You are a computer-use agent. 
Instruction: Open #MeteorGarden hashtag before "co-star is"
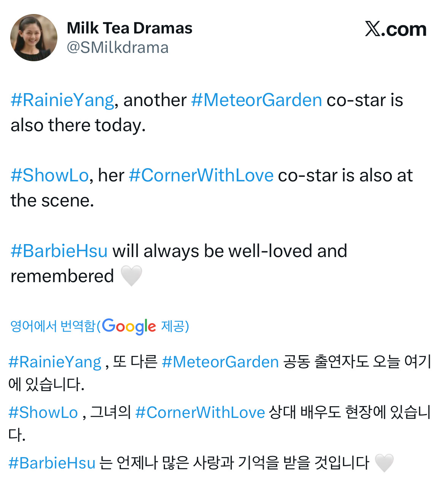(x=256, y=100)
